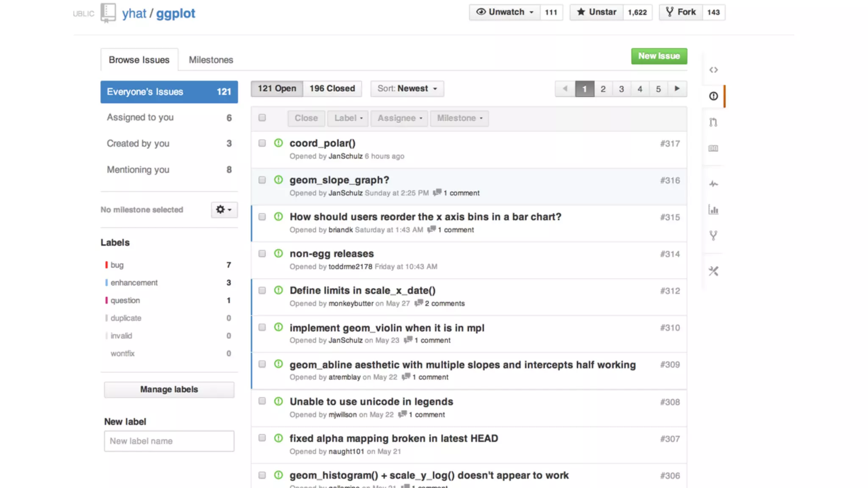Image resolution: width=868 pixels, height=488 pixels.
Task: Open the Sort: Newest dropdown
Action: pyautogui.click(x=407, y=89)
